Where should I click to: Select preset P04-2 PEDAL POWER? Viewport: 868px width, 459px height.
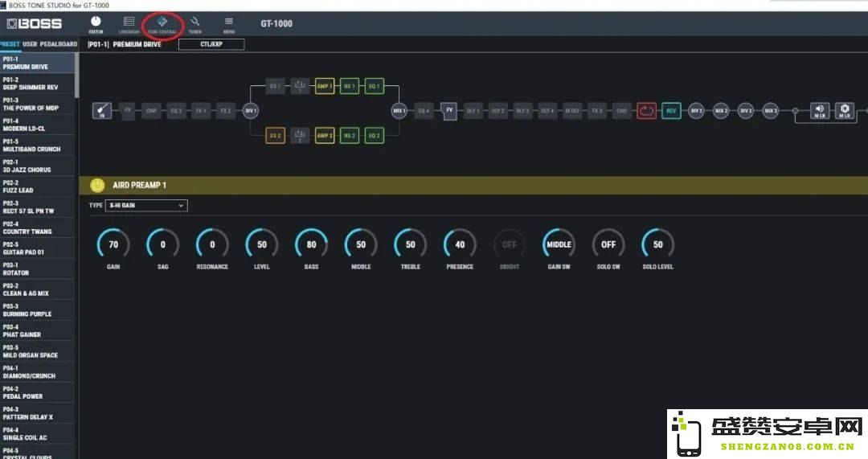pos(37,392)
